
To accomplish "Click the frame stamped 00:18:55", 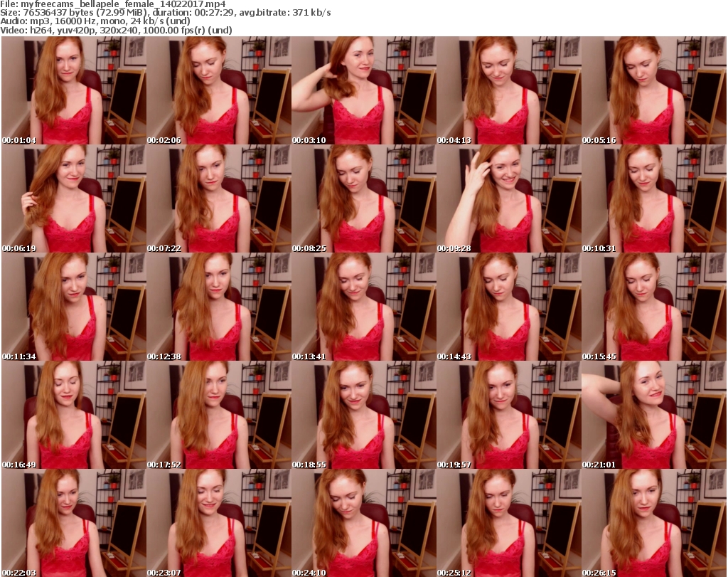I will (x=363, y=415).
